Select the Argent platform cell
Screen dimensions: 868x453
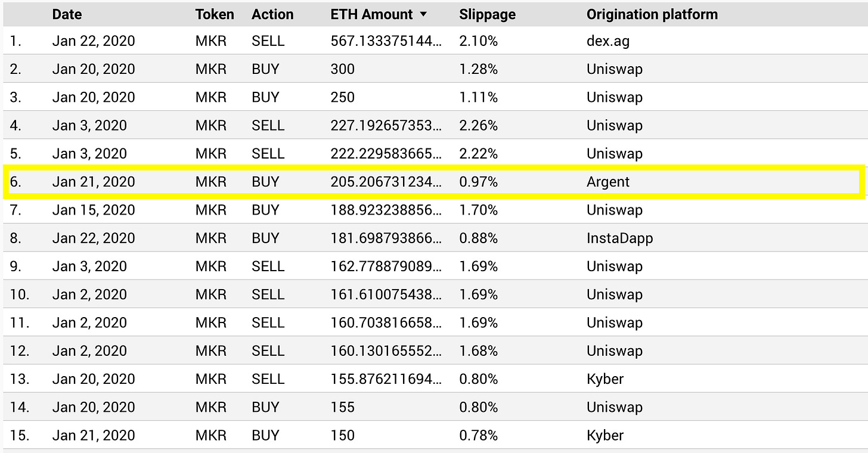[608, 182]
